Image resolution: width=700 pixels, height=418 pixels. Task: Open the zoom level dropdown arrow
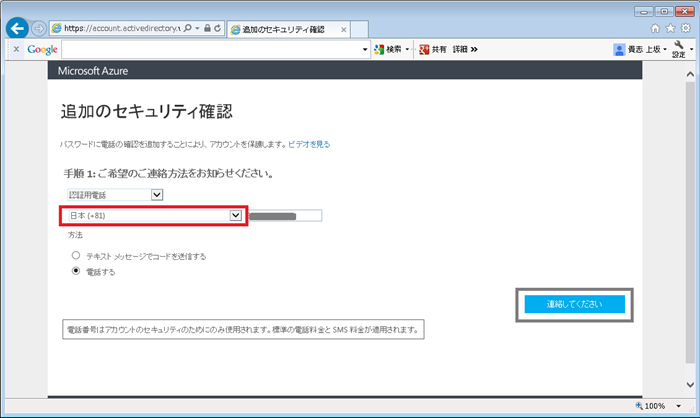coord(679,406)
